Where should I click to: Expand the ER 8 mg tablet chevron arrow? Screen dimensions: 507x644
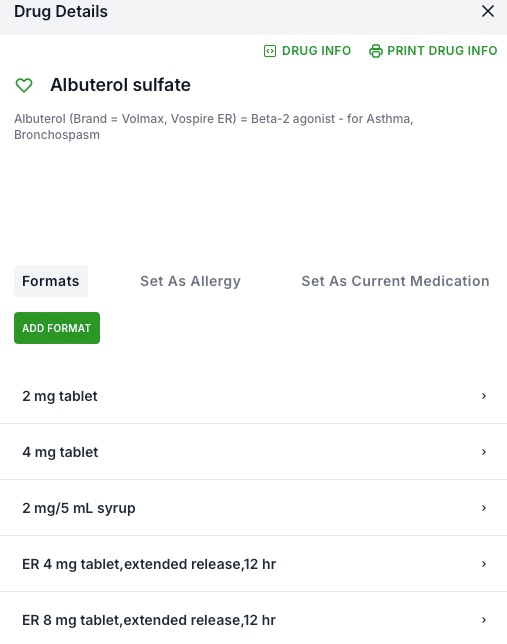(484, 620)
